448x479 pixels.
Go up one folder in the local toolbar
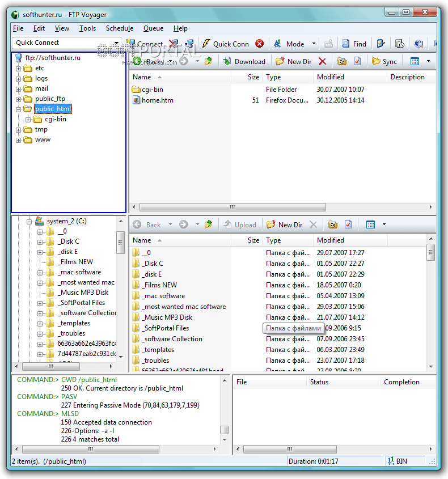(209, 224)
